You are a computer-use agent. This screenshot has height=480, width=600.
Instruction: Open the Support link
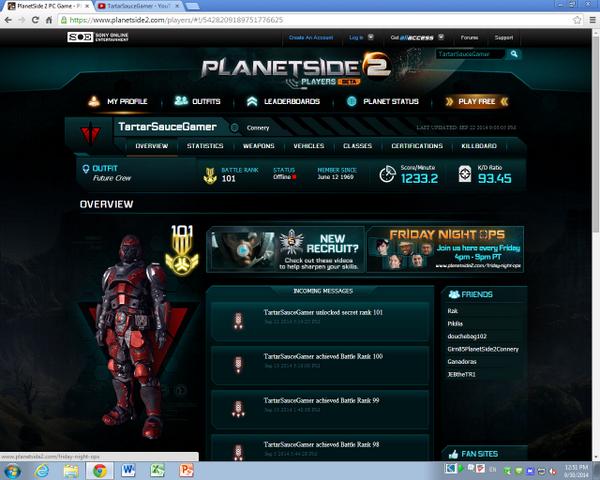coord(504,38)
